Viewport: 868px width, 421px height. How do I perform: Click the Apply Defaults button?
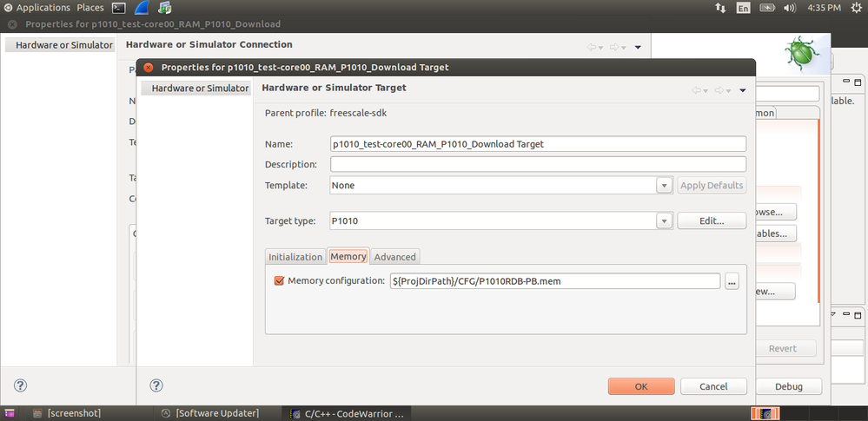pos(712,186)
